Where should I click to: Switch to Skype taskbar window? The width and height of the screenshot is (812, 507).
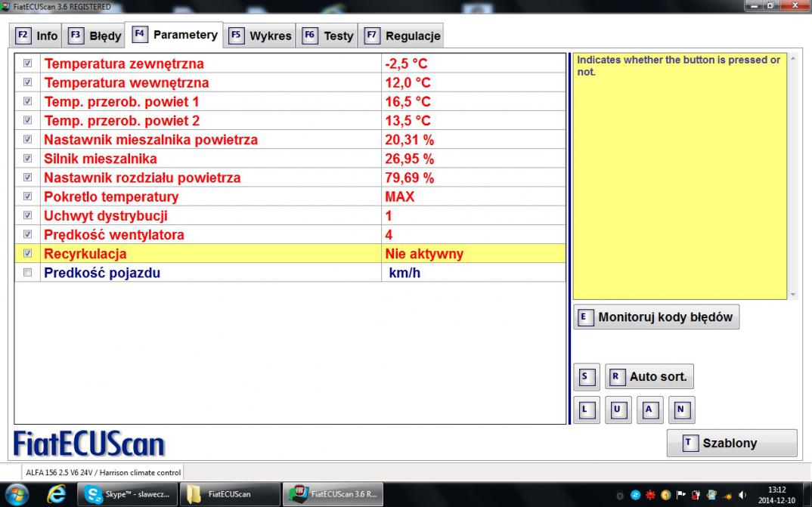coord(127,494)
